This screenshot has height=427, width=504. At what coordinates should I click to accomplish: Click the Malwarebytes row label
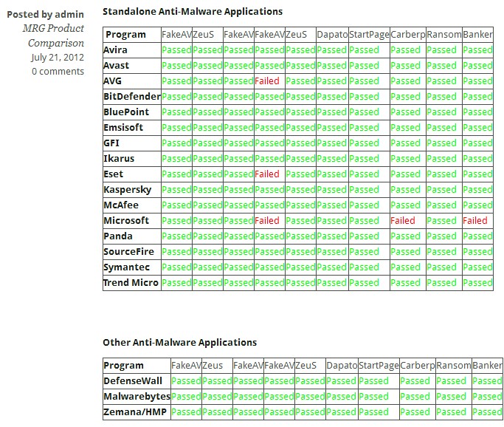[x=137, y=396]
